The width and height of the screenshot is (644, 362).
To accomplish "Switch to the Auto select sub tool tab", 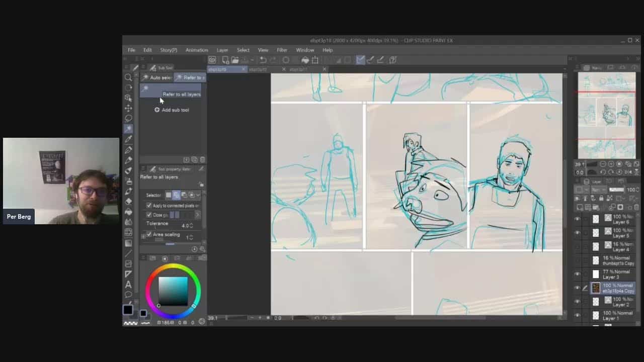I will point(157,77).
